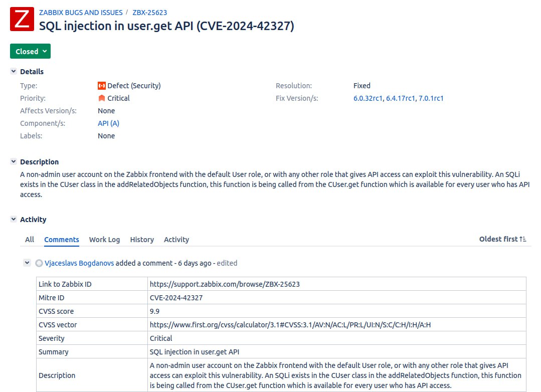Screen dimensions: 541x392
Task: Click the Resolution field label
Action: [x=294, y=86]
